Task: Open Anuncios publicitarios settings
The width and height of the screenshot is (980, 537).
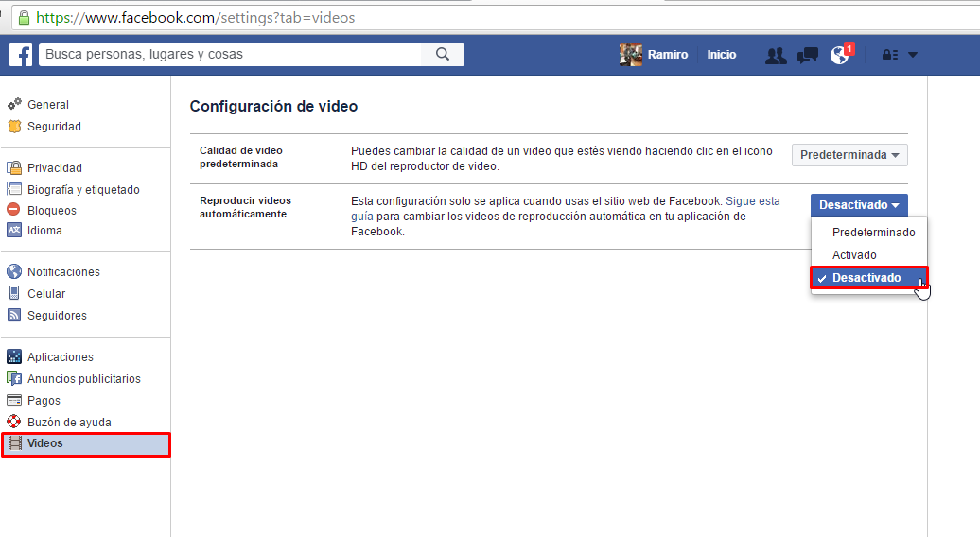Action: (84, 379)
